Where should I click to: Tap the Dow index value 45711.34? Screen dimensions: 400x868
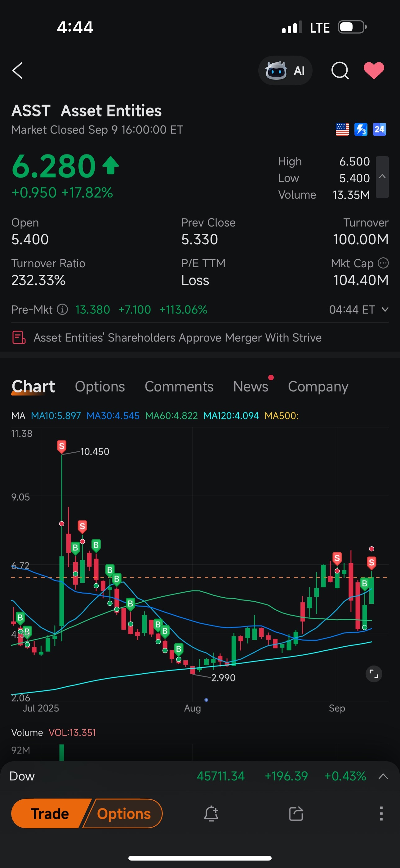220,776
